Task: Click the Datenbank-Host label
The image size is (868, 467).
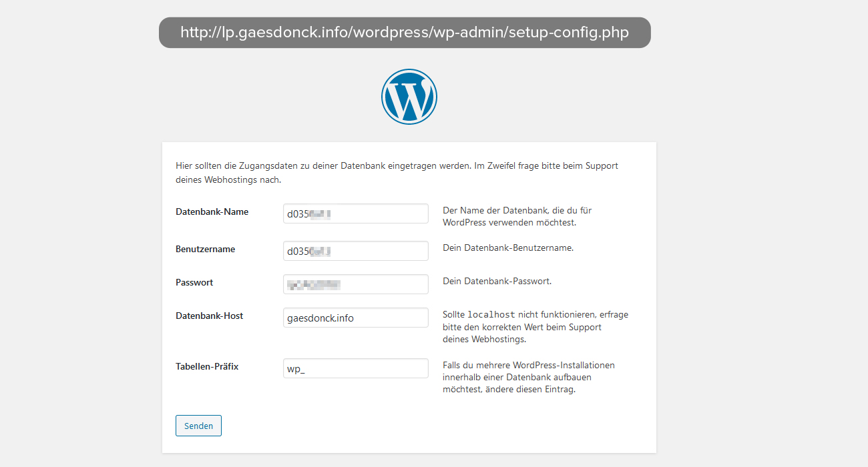Action: (209, 316)
